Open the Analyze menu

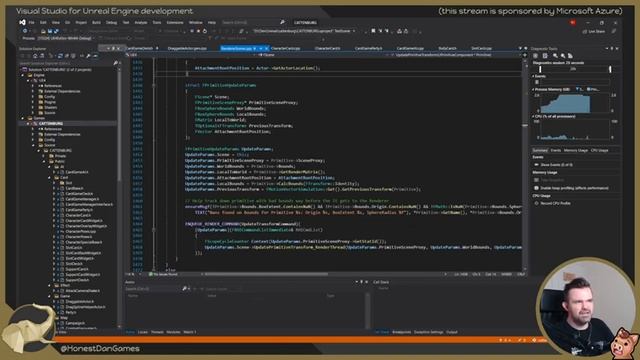(x=141, y=22)
